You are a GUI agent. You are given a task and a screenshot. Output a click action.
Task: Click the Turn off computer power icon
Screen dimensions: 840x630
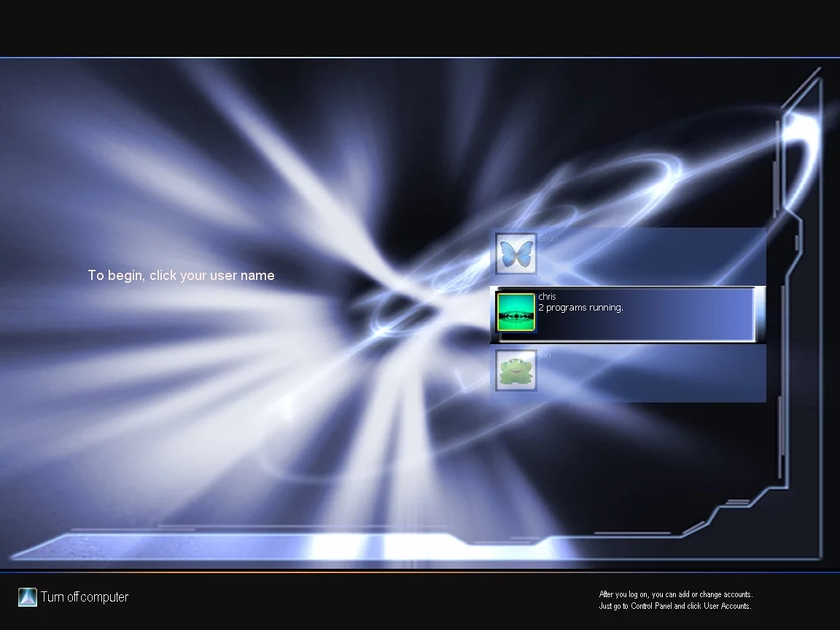[28, 597]
